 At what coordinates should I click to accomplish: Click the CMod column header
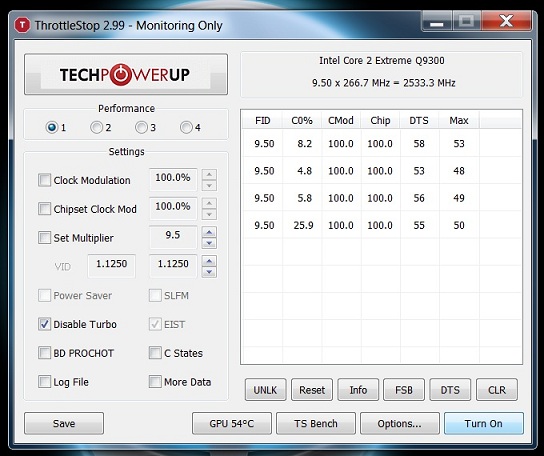coord(341,120)
